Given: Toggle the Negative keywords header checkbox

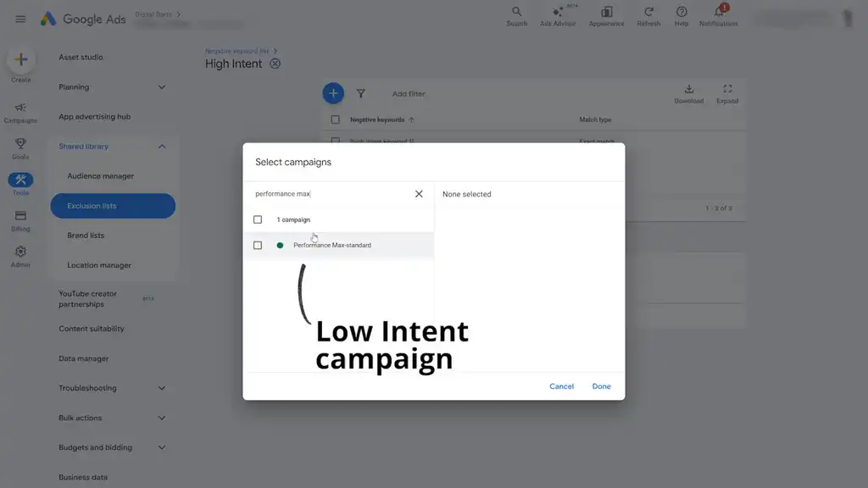Looking at the screenshot, I should coord(335,119).
